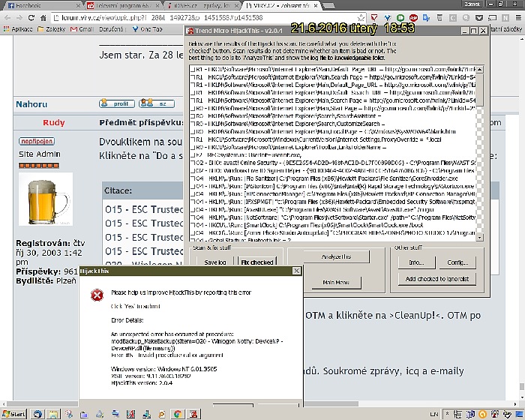Click the blue funnel OneTab extension icon

(388, 18)
